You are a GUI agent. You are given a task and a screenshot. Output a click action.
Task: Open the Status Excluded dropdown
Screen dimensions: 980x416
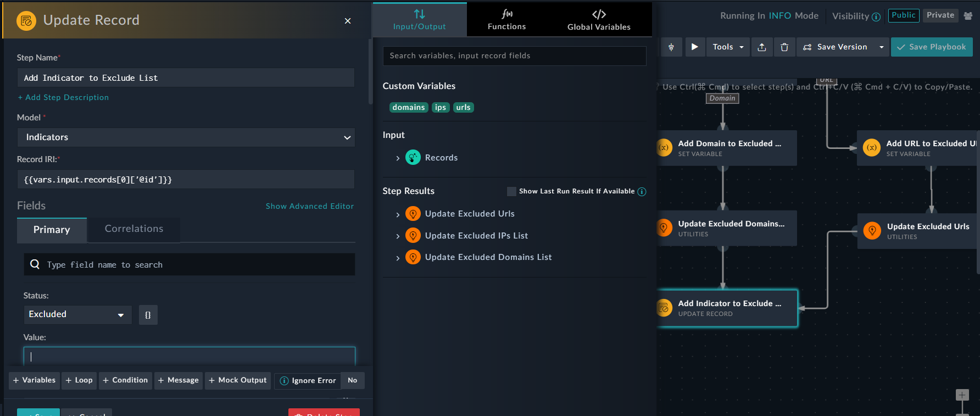click(x=77, y=314)
